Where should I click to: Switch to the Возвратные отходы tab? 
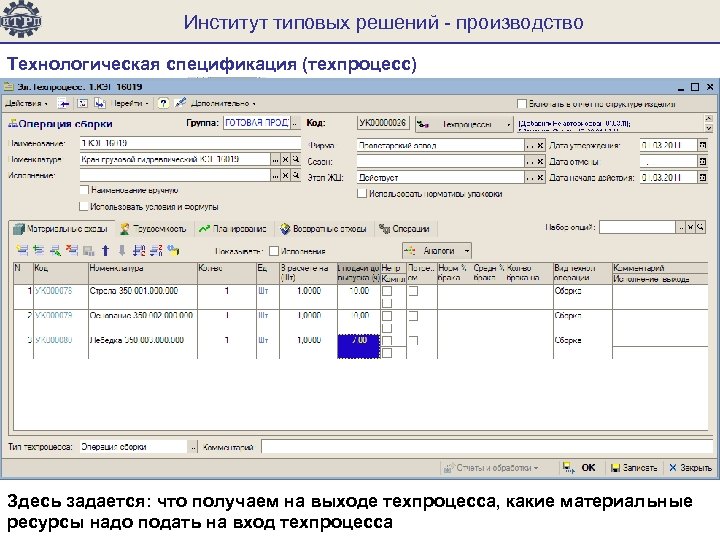tap(323, 228)
